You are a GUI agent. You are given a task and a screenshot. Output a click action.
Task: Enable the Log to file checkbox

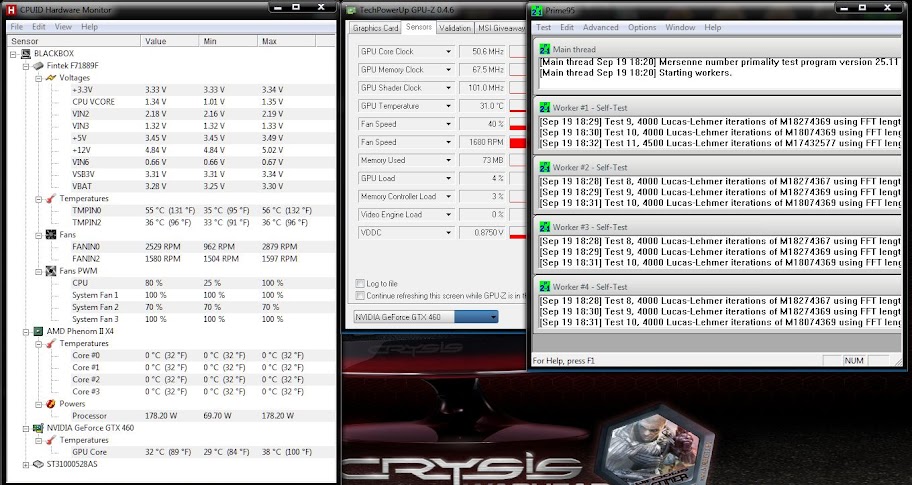pyautogui.click(x=361, y=284)
